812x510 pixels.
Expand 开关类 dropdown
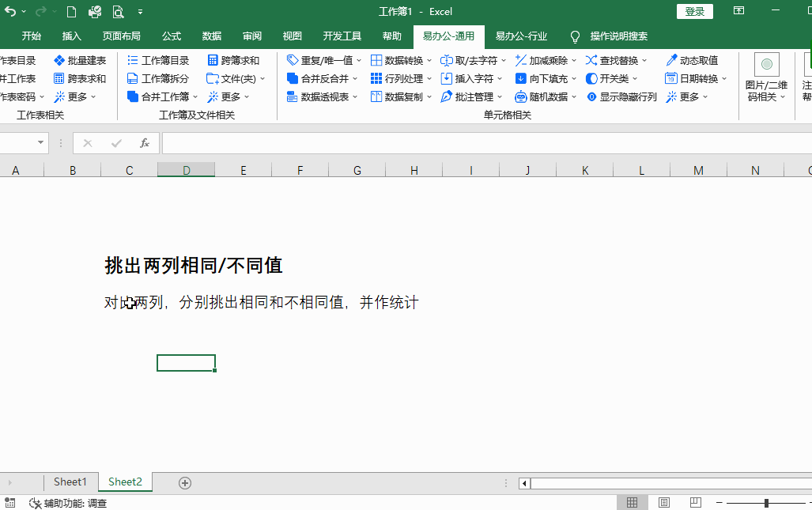coord(635,79)
